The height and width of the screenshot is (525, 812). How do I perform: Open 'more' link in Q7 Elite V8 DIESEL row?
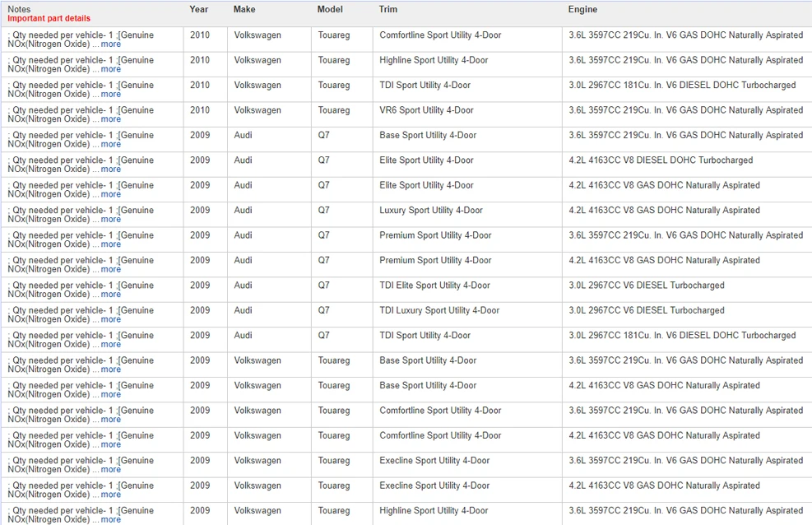[111, 170]
